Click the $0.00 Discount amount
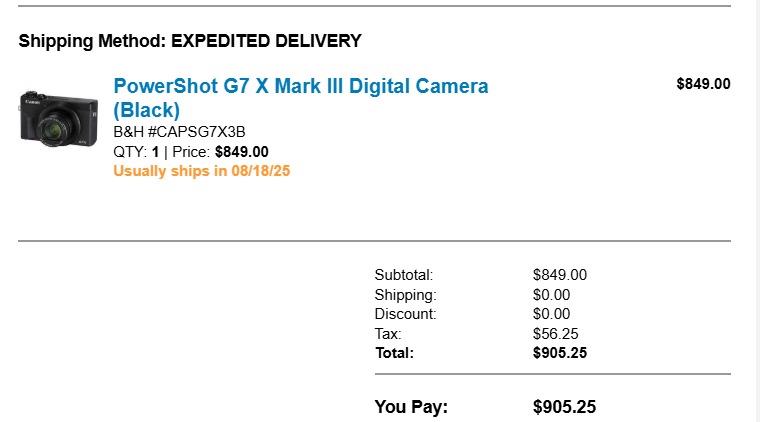The width and height of the screenshot is (760, 422). pyautogui.click(x=551, y=314)
